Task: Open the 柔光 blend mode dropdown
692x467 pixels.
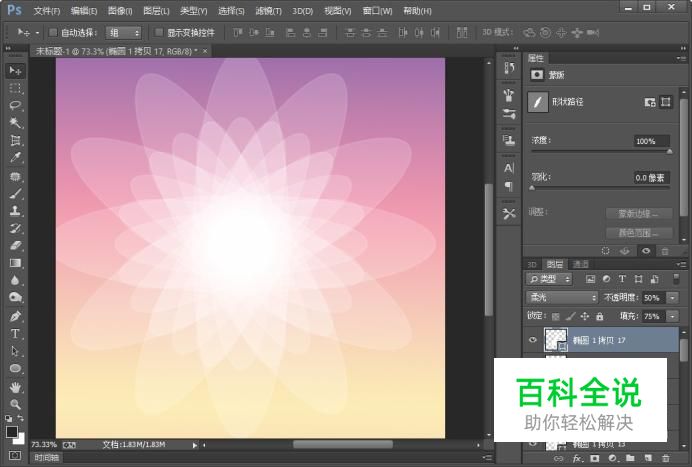Action: pos(562,298)
